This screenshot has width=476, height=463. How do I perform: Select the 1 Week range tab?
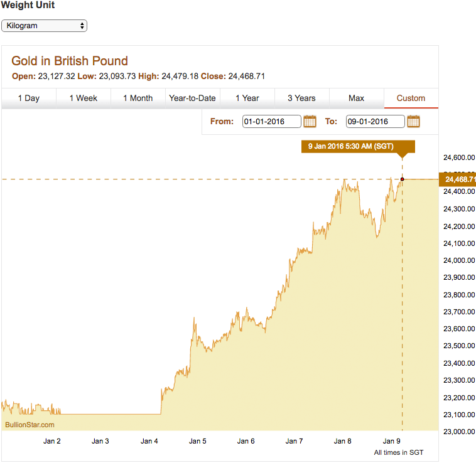click(84, 98)
